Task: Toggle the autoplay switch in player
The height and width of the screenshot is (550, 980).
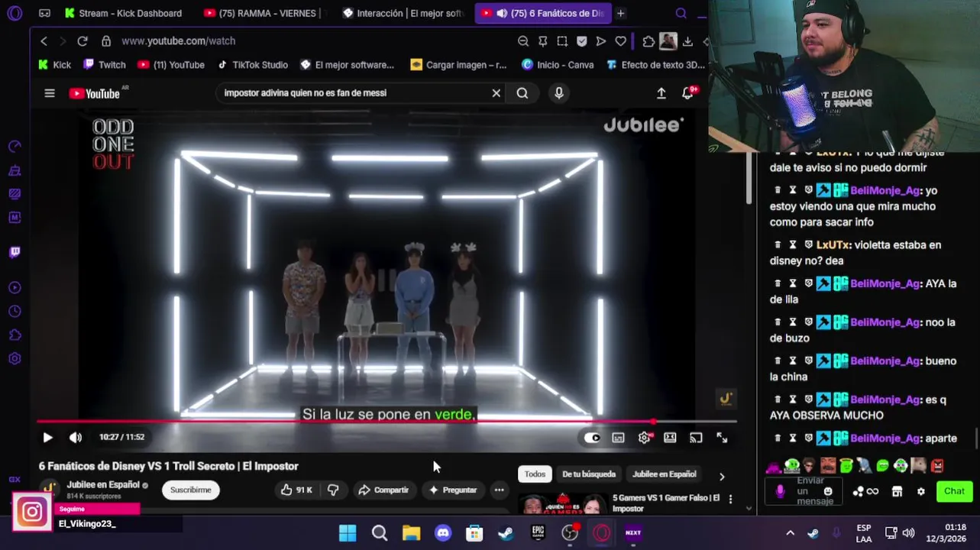Action: [592, 438]
